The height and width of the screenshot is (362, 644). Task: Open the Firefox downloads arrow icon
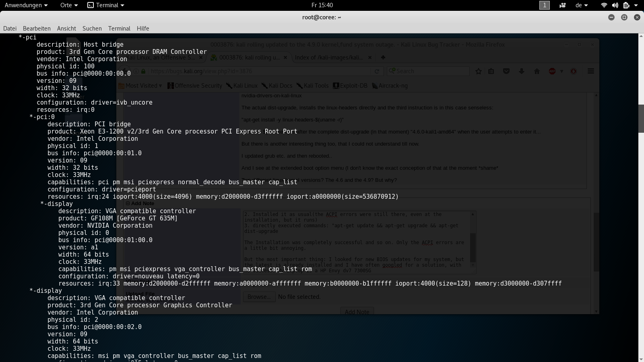[522, 71]
